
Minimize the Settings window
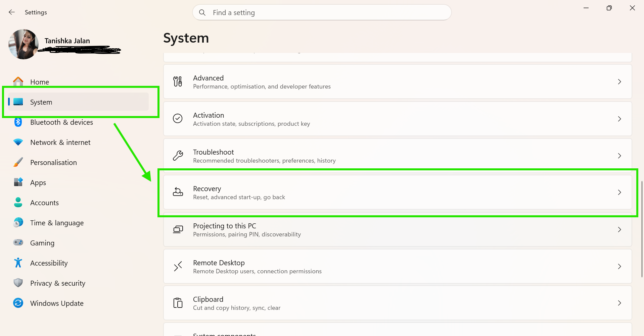pyautogui.click(x=586, y=8)
